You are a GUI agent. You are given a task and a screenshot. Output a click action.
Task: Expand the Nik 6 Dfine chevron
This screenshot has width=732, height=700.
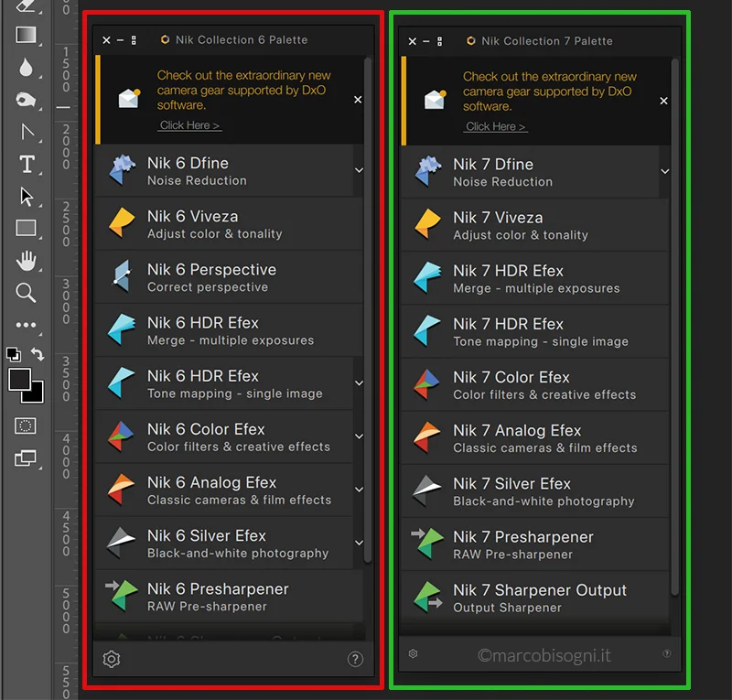click(x=359, y=170)
